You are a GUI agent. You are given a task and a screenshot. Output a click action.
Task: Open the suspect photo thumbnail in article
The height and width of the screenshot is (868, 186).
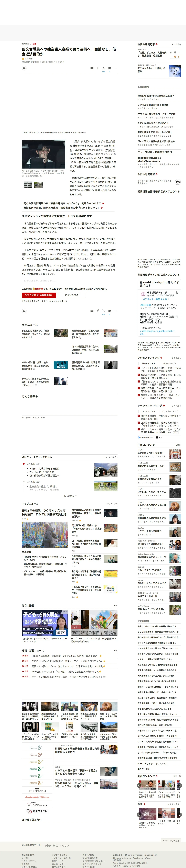[44, 154]
